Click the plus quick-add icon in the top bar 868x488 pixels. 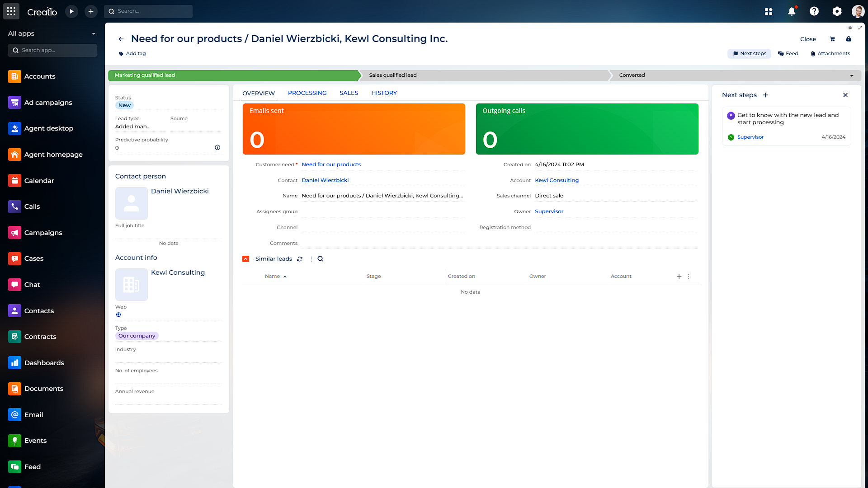pos(91,11)
